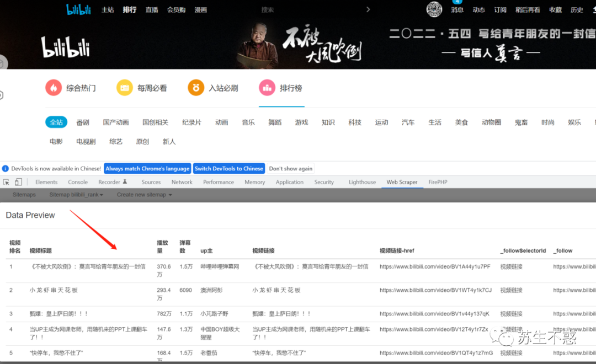The height and width of the screenshot is (364, 596).
Task: Activate DevTools inspect element cursor icon
Action: [x=6, y=182]
